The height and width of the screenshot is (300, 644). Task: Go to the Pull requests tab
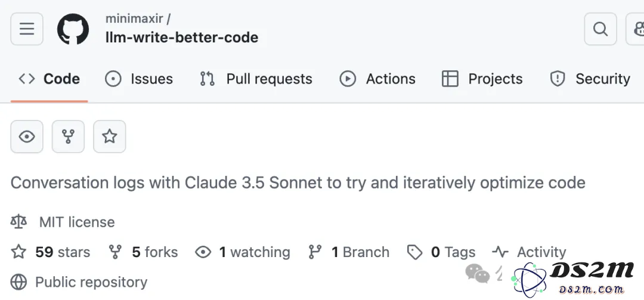[256, 79]
